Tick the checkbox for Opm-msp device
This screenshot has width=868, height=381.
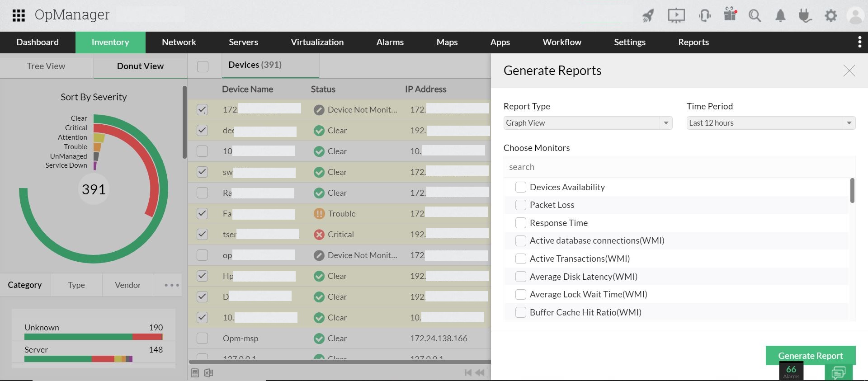pos(203,339)
